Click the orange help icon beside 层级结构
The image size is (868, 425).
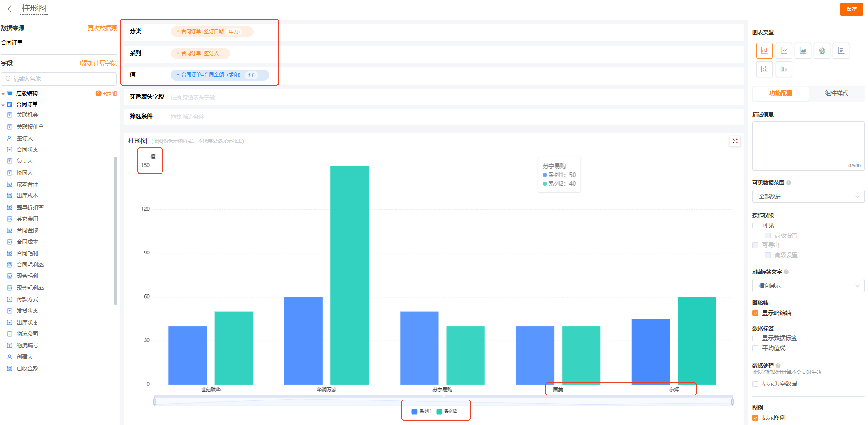(x=98, y=93)
